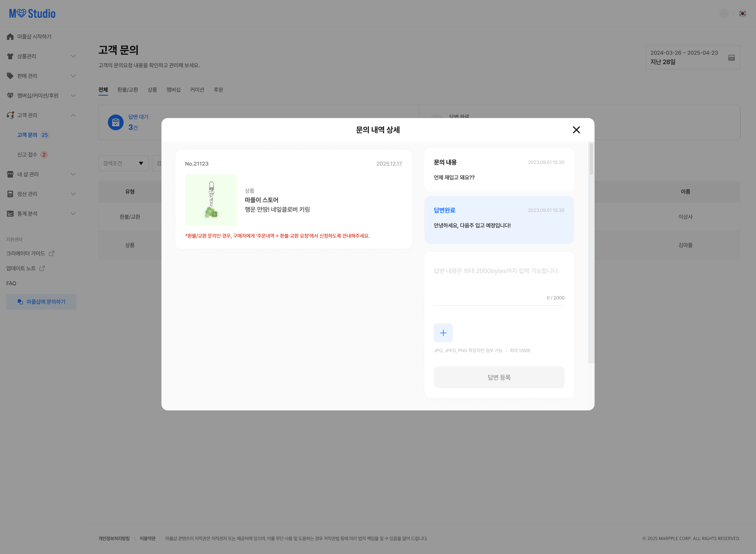The image size is (756, 554).
Task: Click the 마플샵 시작하기 home icon
Action: tap(10, 37)
